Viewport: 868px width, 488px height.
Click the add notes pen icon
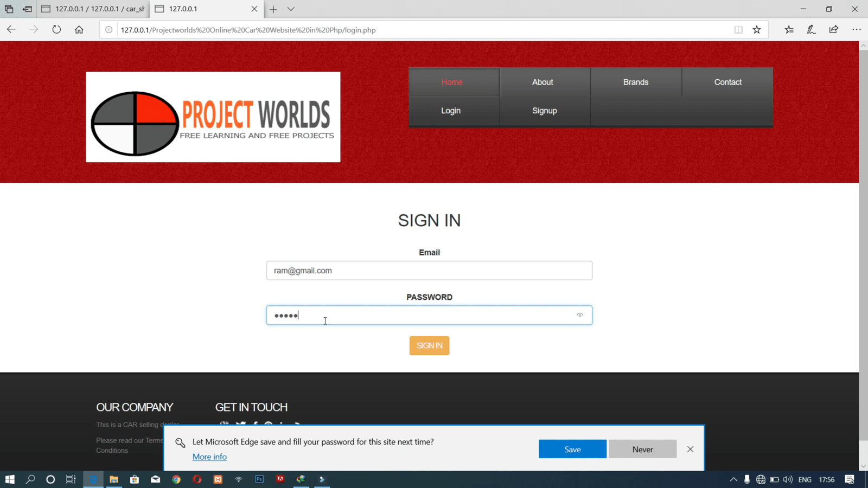811,30
